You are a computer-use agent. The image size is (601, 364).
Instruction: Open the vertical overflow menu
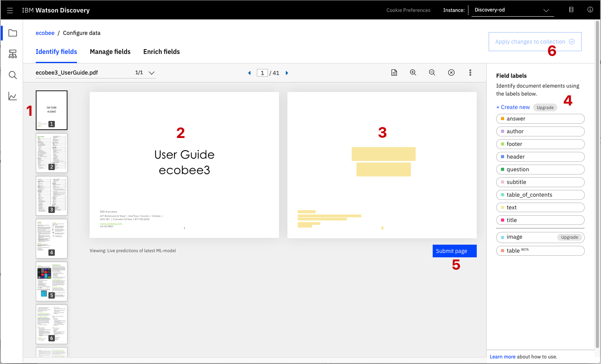click(x=470, y=73)
